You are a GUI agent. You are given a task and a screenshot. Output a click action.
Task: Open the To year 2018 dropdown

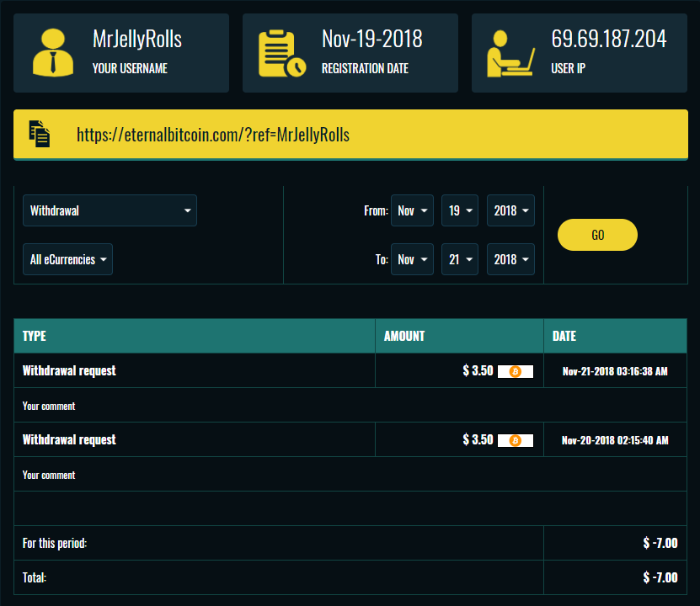[x=510, y=259]
